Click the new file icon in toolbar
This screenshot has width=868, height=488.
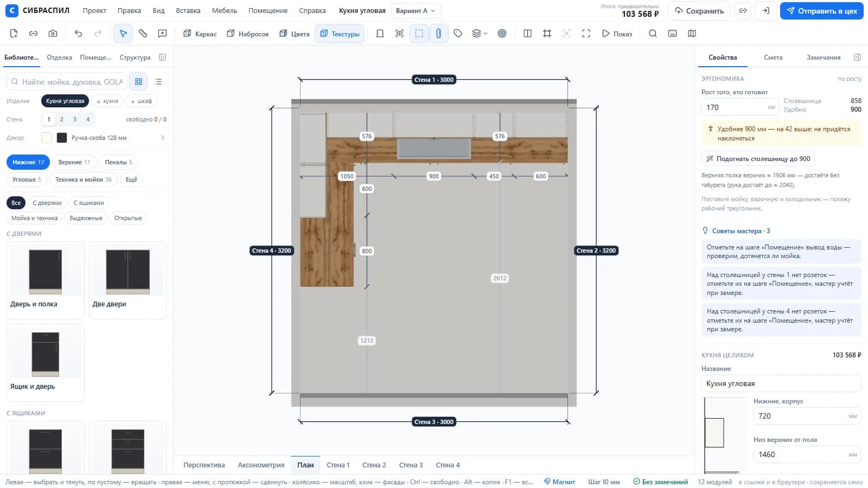(x=14, y=34)
